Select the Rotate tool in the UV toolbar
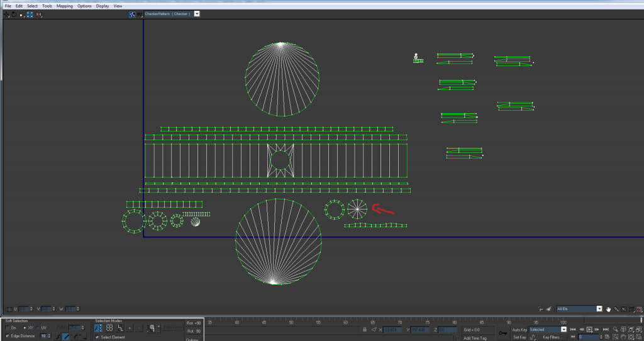 click(14, 14)
